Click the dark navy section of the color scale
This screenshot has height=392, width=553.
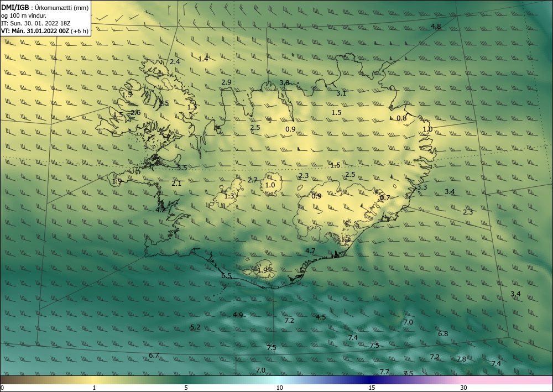click(368, 380)
